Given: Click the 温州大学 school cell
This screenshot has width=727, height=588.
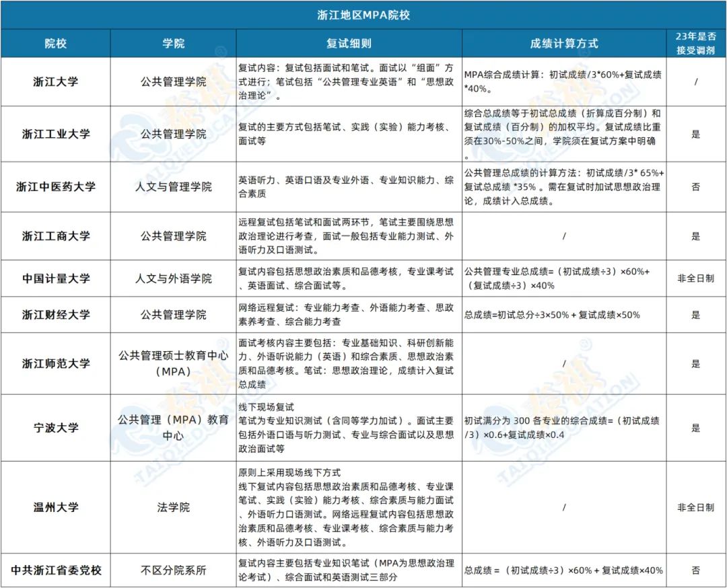Looking at the screenshot, I should coord(56,507).
